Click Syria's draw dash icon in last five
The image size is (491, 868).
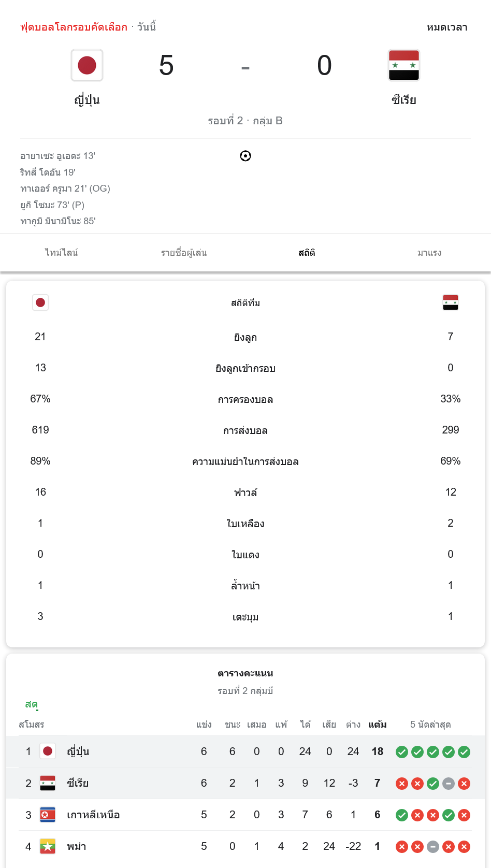click(x=449, y=784)
